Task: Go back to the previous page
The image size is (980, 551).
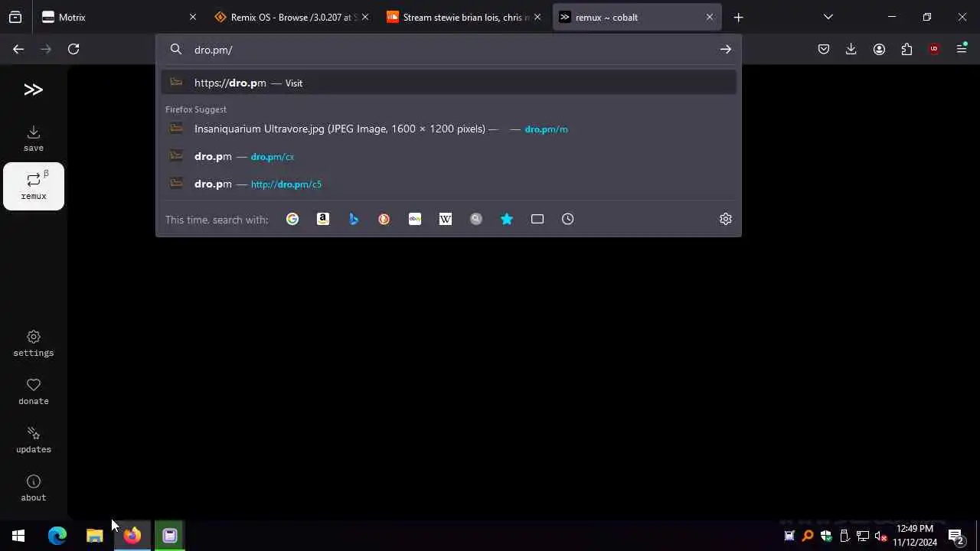Action: 18,49
